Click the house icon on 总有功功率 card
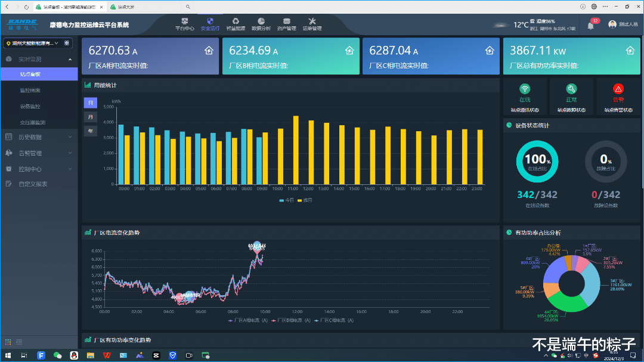The height and width of the screenshot is (362, 644). pos(630,51)
